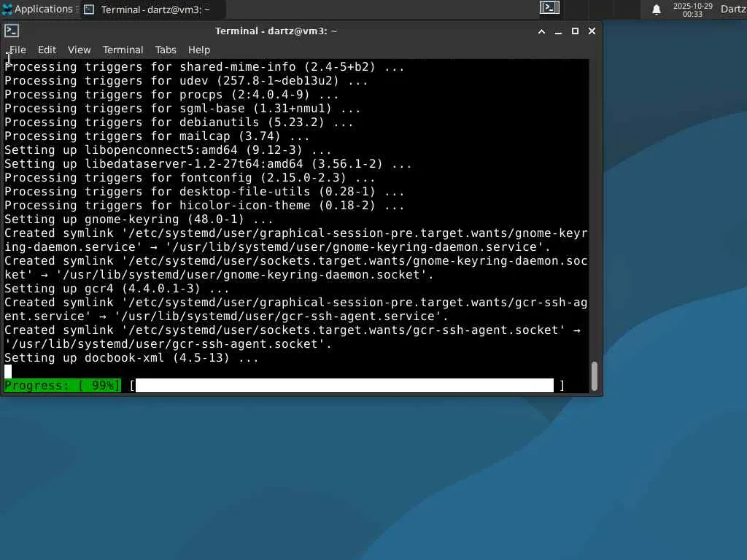This screenshot has height=560, width=747.
Task: Click the terminal launcher icon in top panel
Action: click(x=549, y=7)
